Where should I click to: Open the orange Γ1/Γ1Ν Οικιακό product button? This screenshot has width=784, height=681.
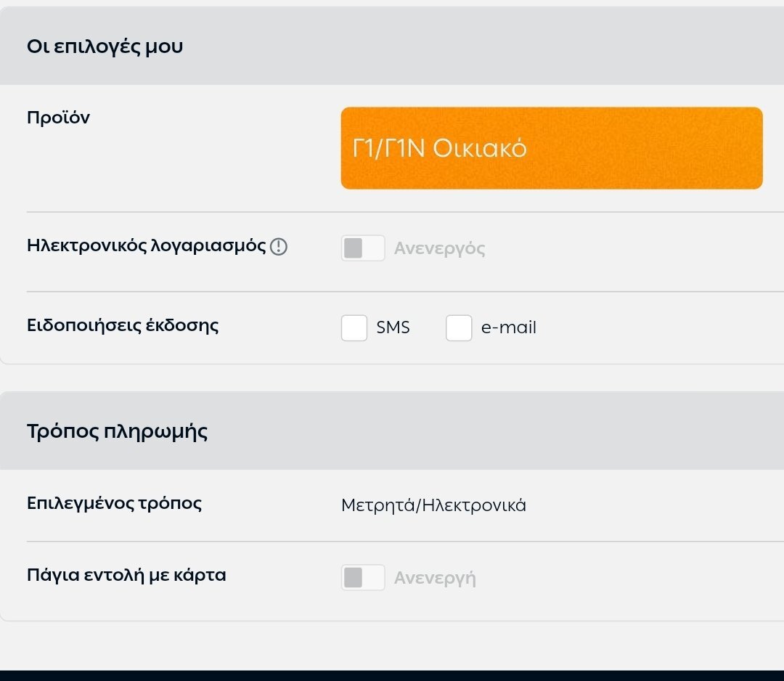click(552, 148)
